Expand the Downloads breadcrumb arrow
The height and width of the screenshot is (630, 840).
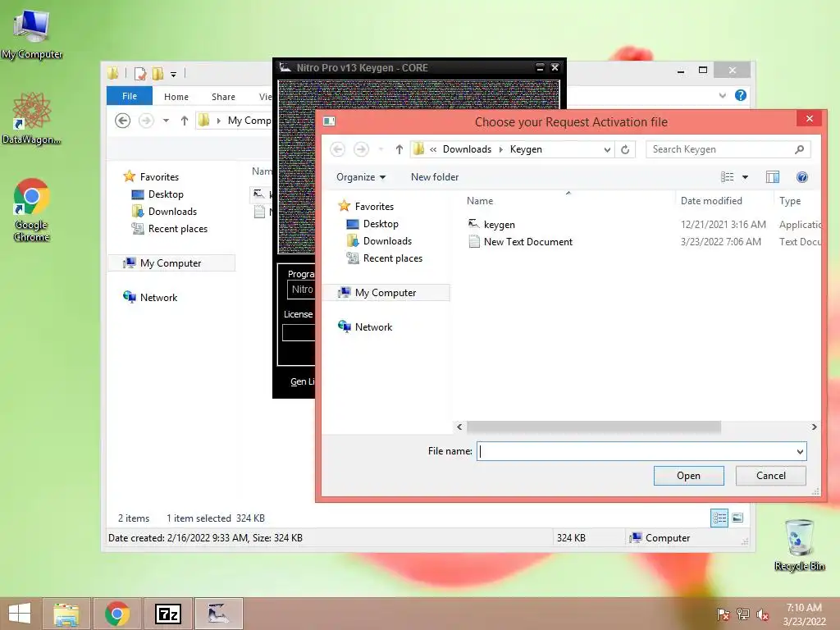501,149
